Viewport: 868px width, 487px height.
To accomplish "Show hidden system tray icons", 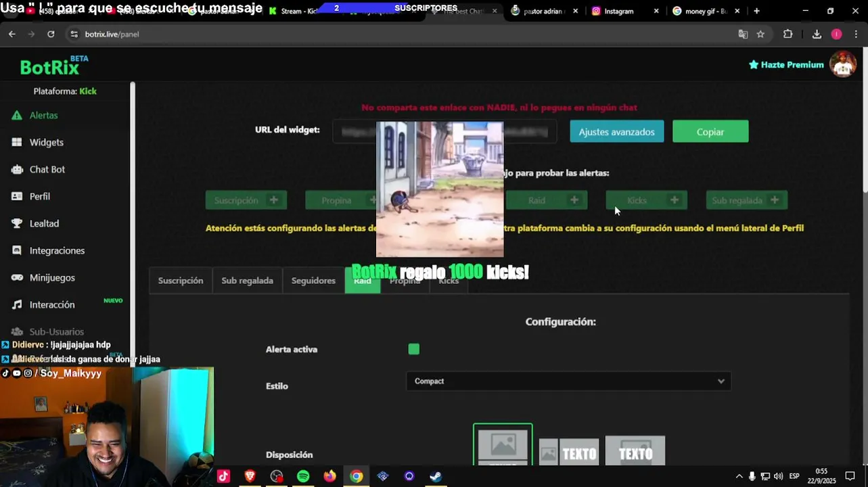I will (739, 476).
